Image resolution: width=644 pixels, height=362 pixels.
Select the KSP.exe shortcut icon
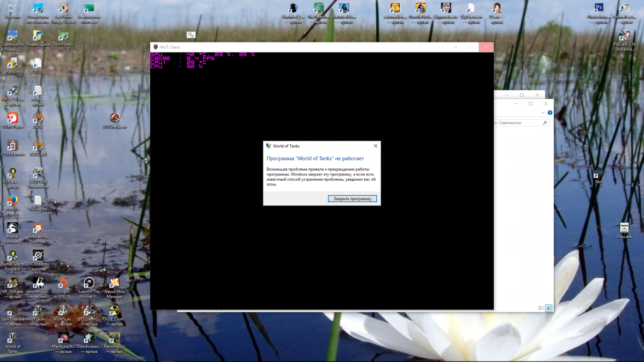point(13,178)
